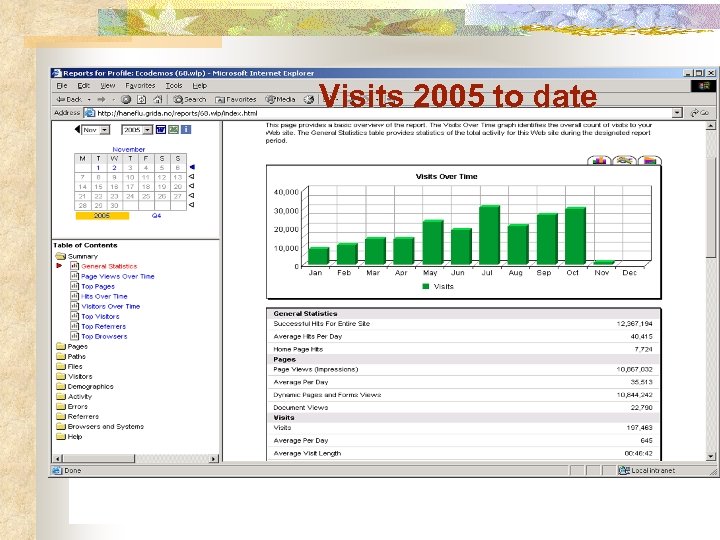This screenshot has width=720, height=540.
Task: Expand the Demographics folder
Action: pos(61,387)
